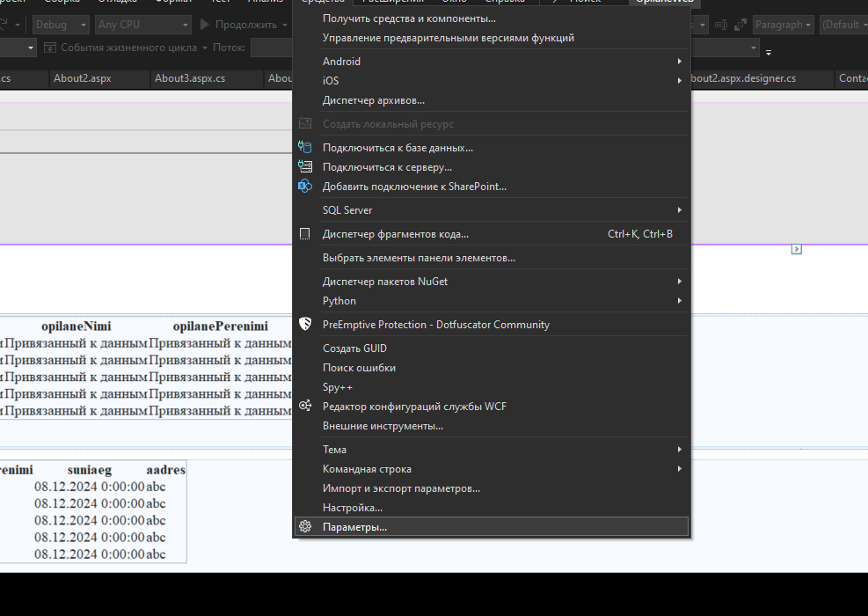Click the greyed-out create local resource icon
868x616 pixels.
[x=305, y=123]
